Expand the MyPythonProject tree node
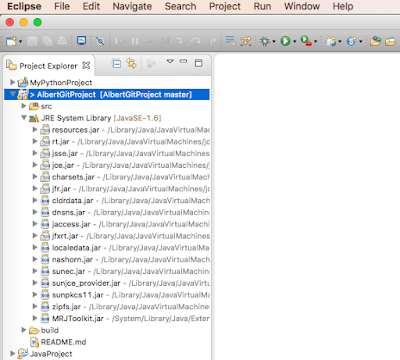 click(12, 82)
